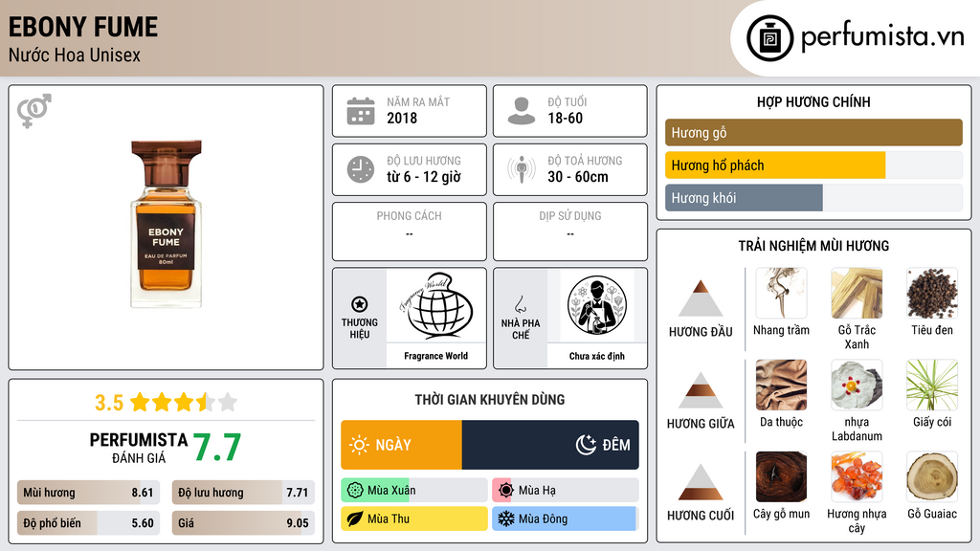This screenshot has height=551, width=980.
Task: Click the Hương gỗ accord bar
Action: (813, 132)
